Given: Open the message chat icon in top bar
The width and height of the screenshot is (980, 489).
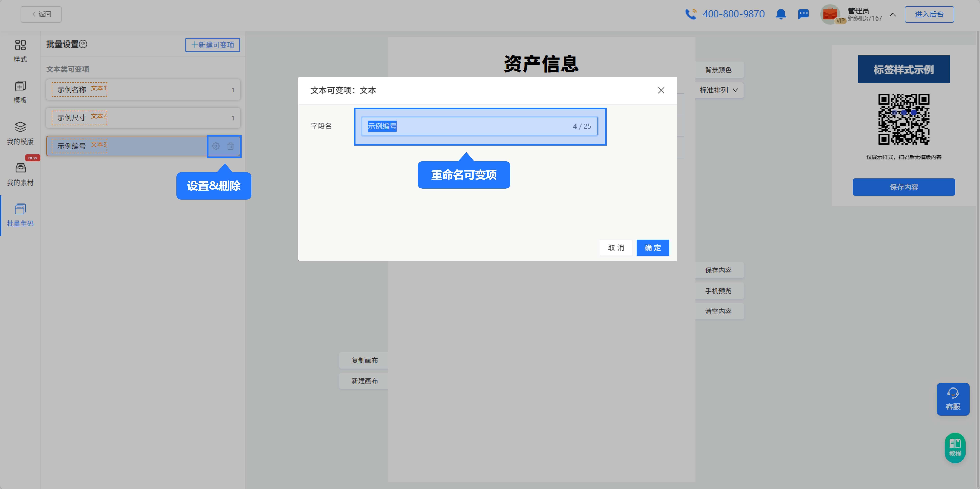Looking at the screenshot, I should click(803, 14).
